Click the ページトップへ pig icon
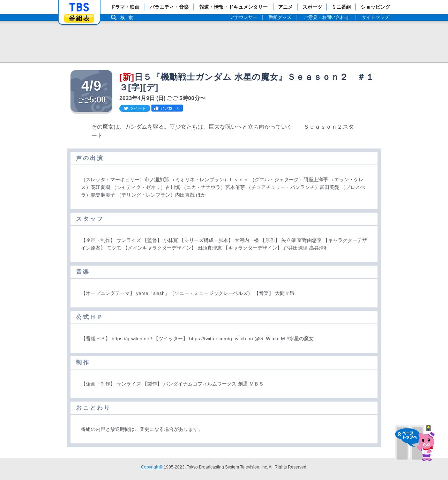Viewport: 448px width, 480px height. pos(415,443)
